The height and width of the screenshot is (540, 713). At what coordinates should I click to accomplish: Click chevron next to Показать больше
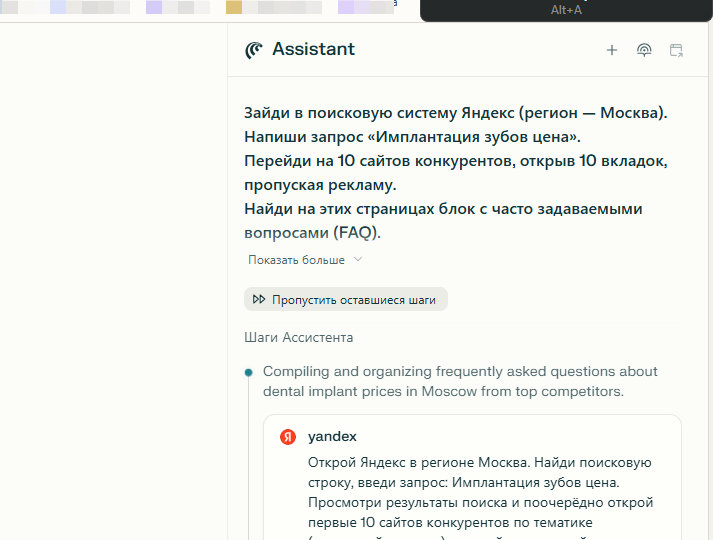pyautogui.click(x=358, y=259)
